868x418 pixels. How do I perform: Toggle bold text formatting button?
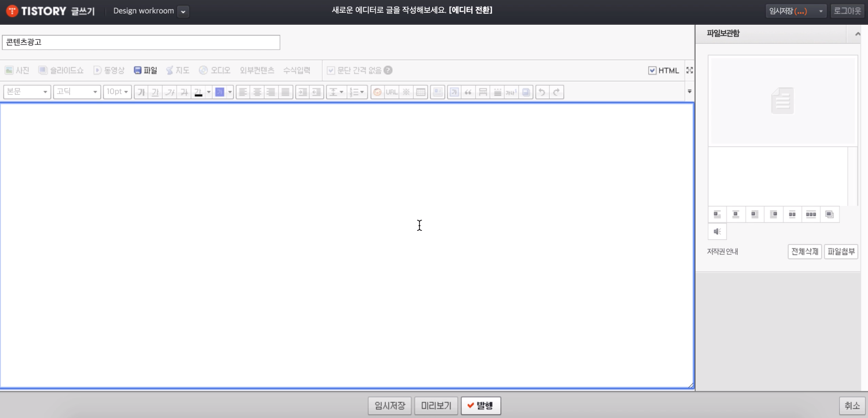[141, 92]
